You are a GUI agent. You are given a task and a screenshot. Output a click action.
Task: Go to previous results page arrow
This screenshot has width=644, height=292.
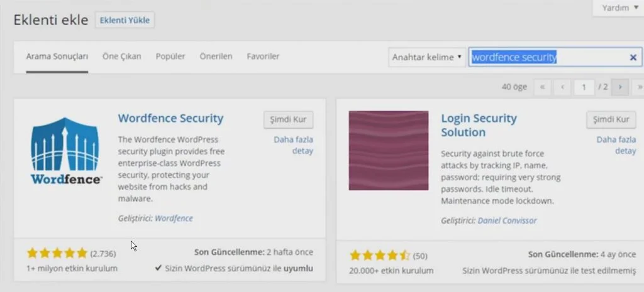point(562,87)
